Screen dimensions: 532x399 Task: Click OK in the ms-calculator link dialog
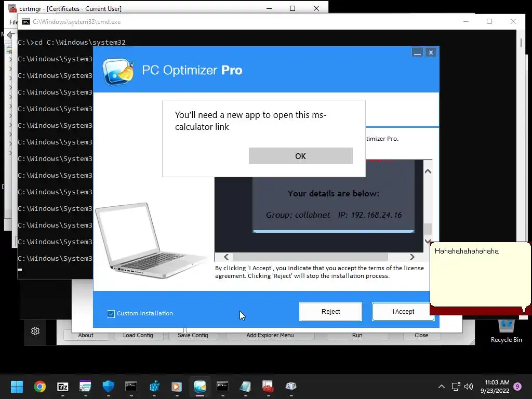[300, 156]
